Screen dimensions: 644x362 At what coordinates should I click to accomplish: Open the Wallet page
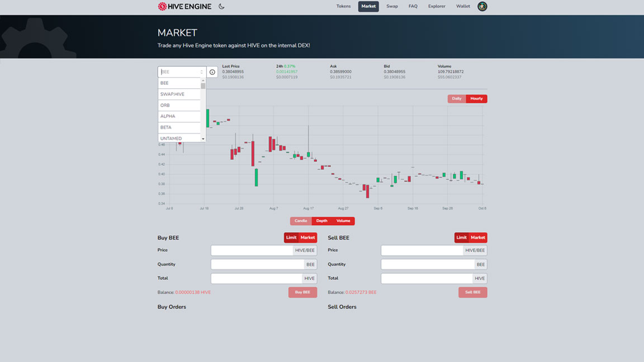click(463, 6)
